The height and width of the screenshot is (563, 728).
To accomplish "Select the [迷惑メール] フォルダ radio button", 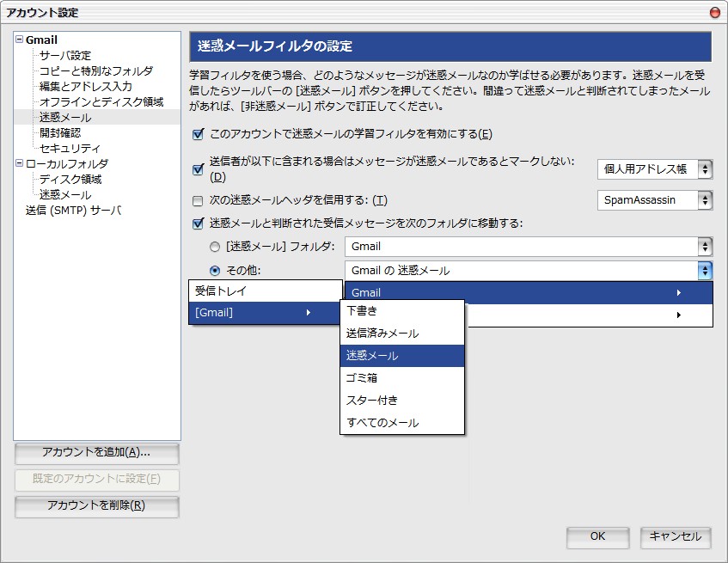I will 215,247.
